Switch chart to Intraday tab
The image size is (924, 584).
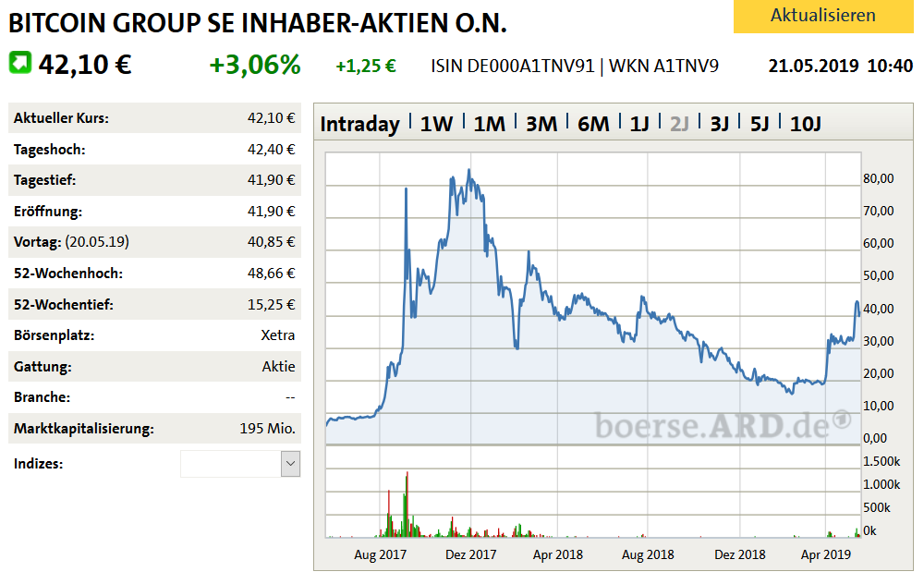(x=359, y=124)
